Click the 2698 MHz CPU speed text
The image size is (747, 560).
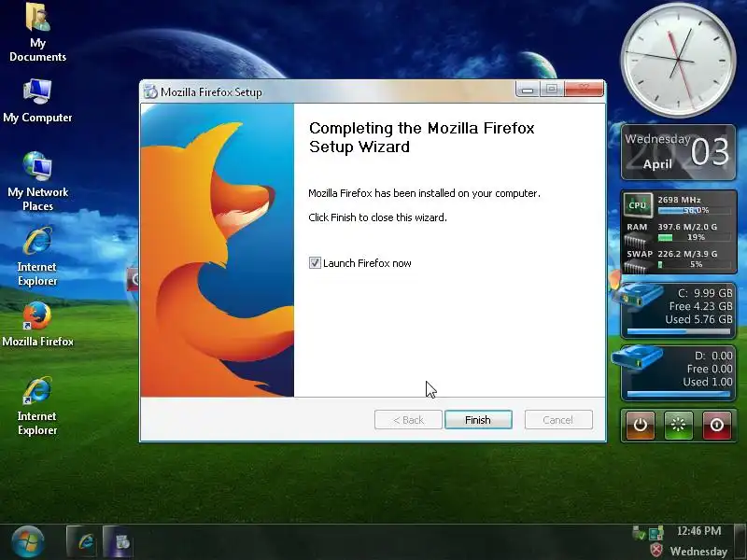[x=679, y=200]
